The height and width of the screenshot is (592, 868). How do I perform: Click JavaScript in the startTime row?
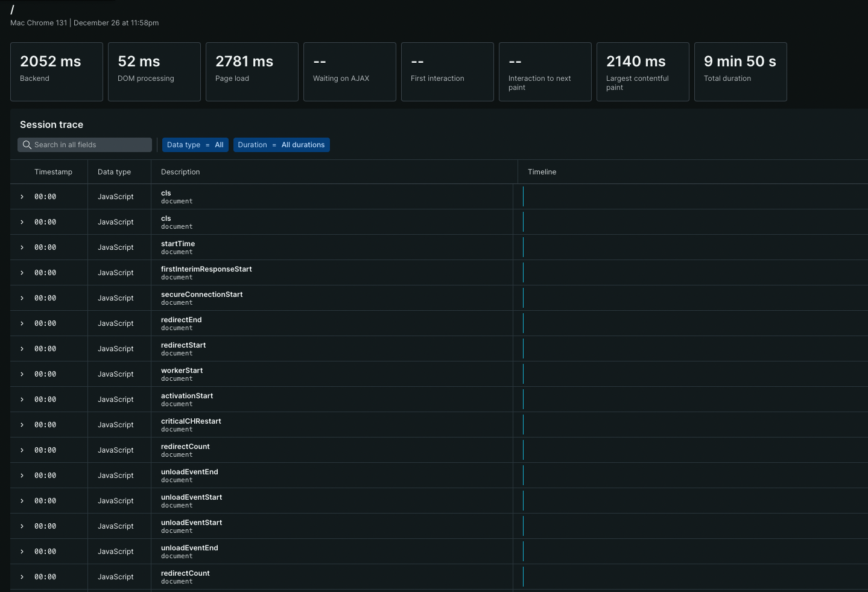click(116, 247)
